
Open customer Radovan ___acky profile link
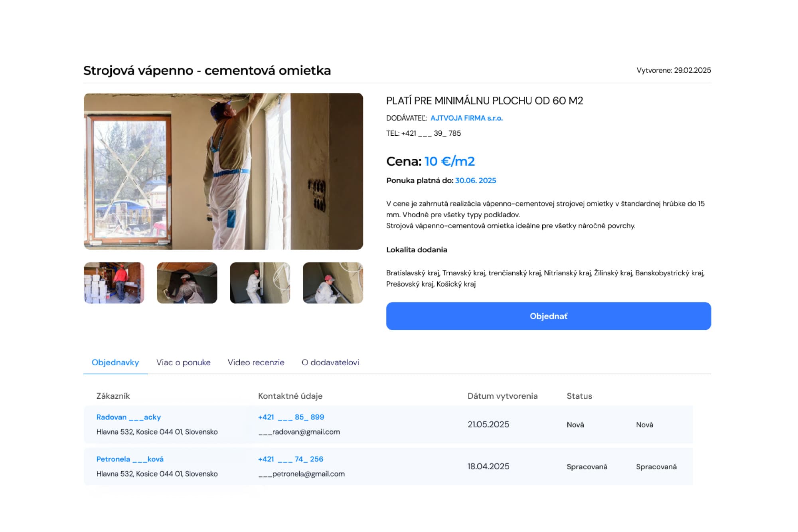tap(128, 417)
